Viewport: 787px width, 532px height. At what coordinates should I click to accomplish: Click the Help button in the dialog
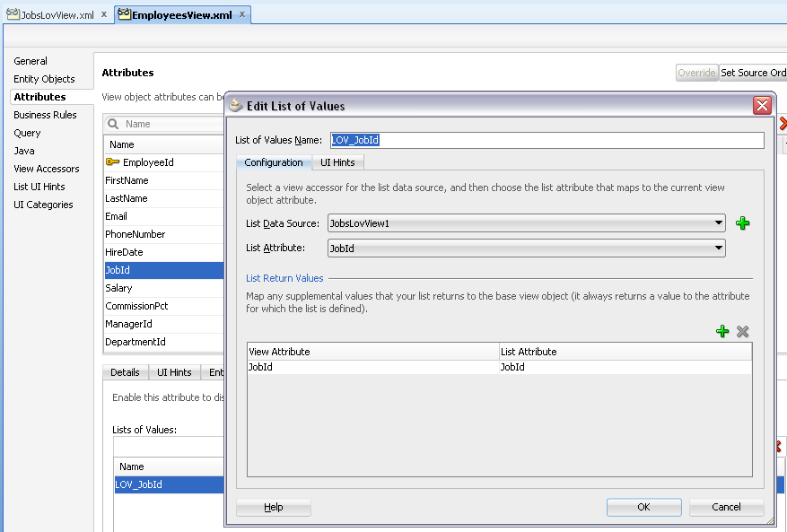(x=273, y=506)
